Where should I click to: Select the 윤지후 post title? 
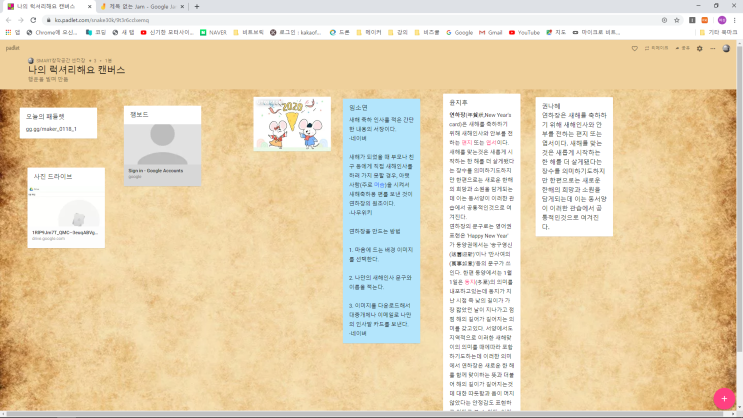[458, 102]
